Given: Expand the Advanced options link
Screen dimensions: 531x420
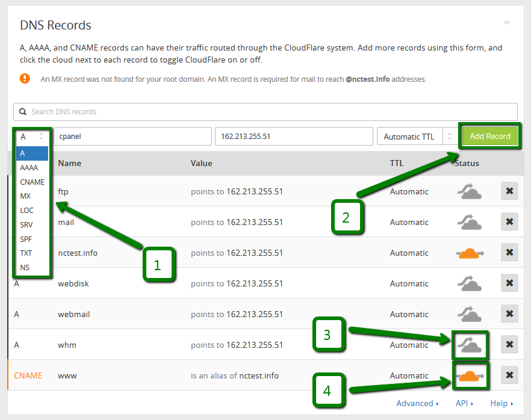Looking at the screenshot, I should pyautogui.click(x=417, y=403).
